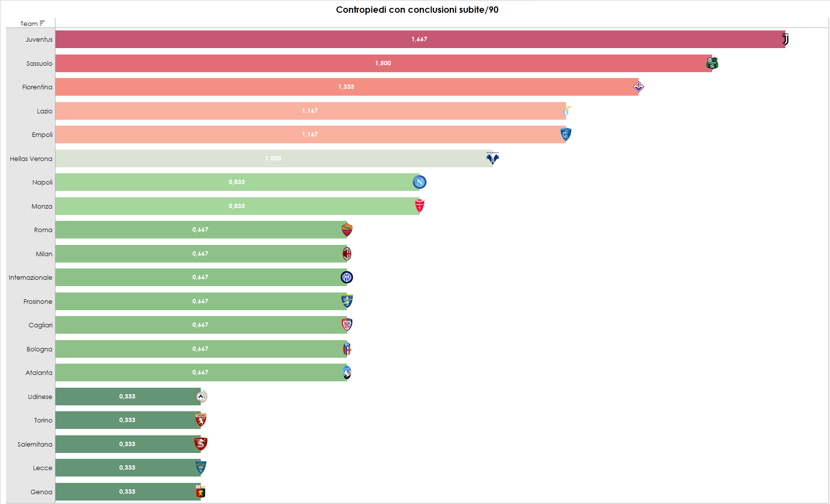This screenshot has width=830, height=504.
Task: Click the Genoa crest icon
Action: pos(200,492)
